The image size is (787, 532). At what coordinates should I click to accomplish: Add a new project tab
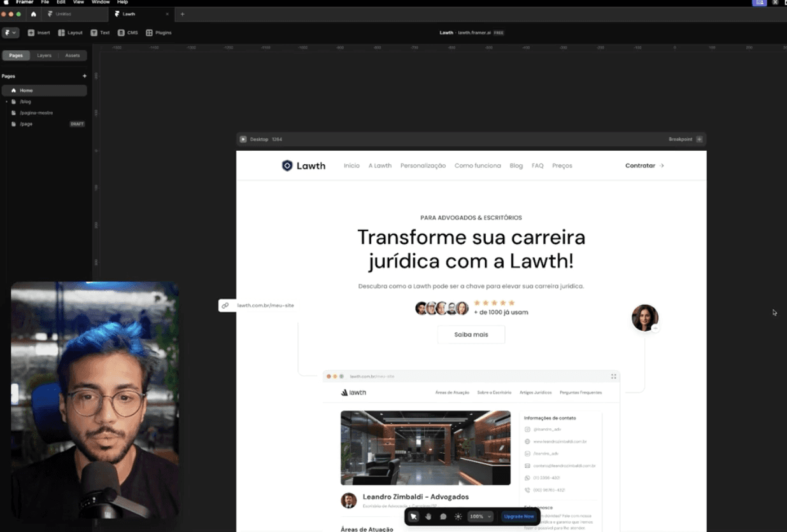[x=182, y=14]
